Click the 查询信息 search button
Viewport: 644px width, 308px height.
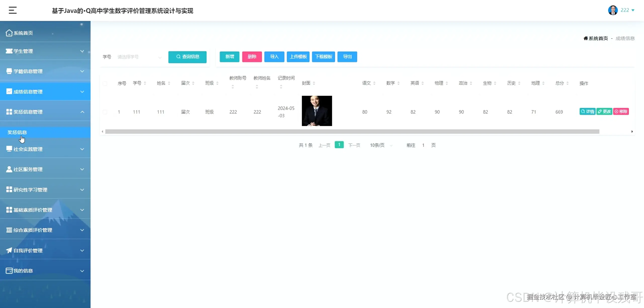pos(187,57)
